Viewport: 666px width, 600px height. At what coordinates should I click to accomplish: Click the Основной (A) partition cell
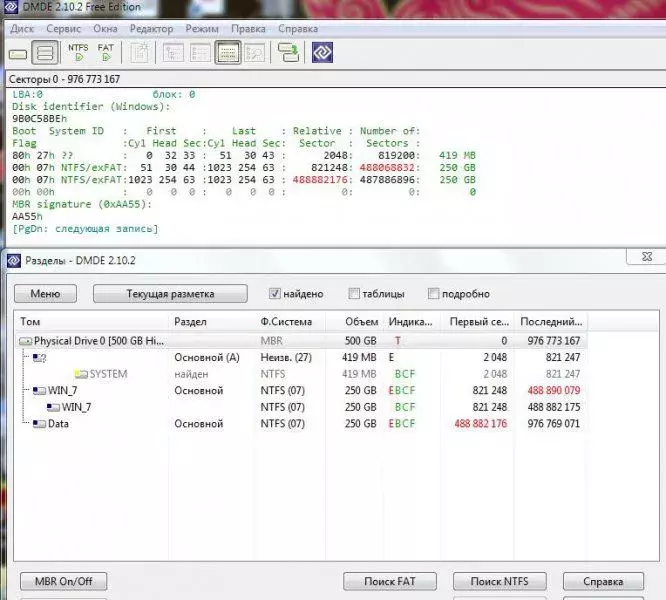click(207, 358)
